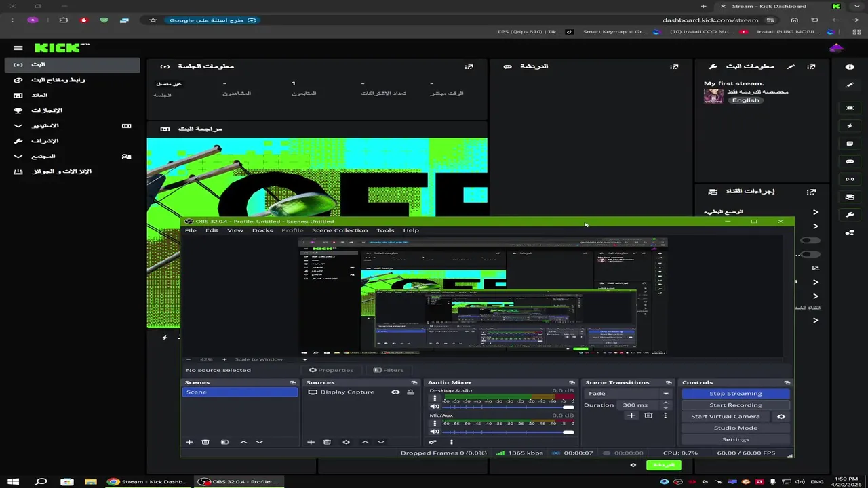
Task: Click Start Virtual Camera button
Action: point(726,417)
